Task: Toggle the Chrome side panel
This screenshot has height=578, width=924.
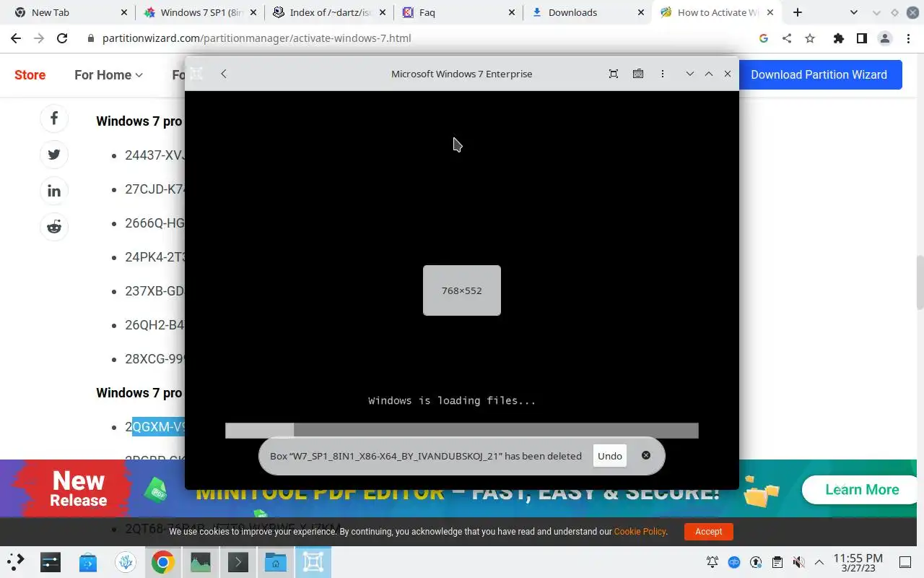Action: point(861,38)
